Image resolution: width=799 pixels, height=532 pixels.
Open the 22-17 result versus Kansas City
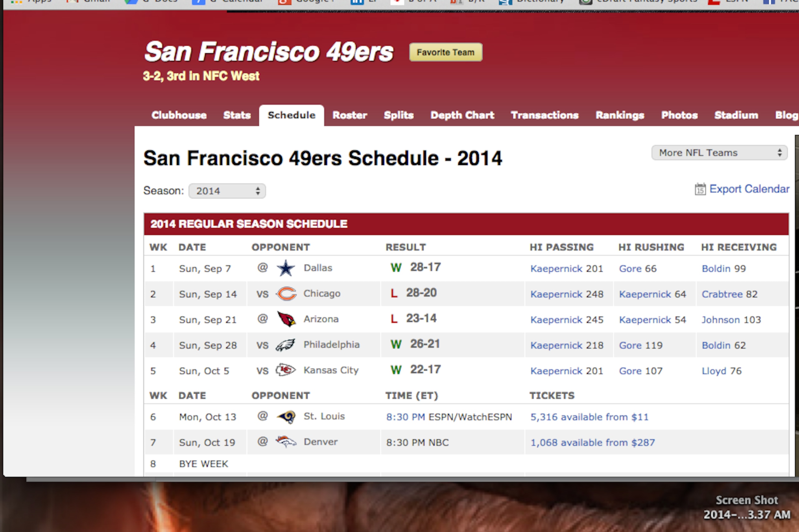(x=425, y=369)
